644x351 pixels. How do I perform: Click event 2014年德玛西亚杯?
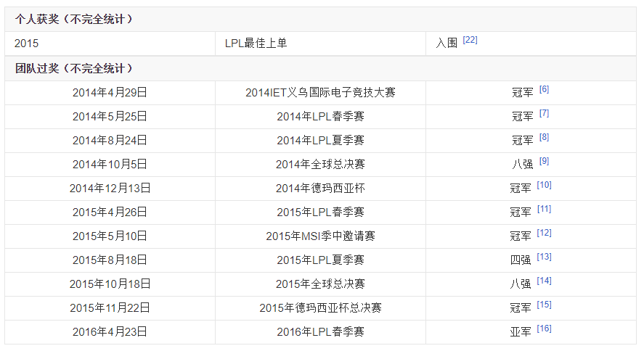(x=320, y=189)
